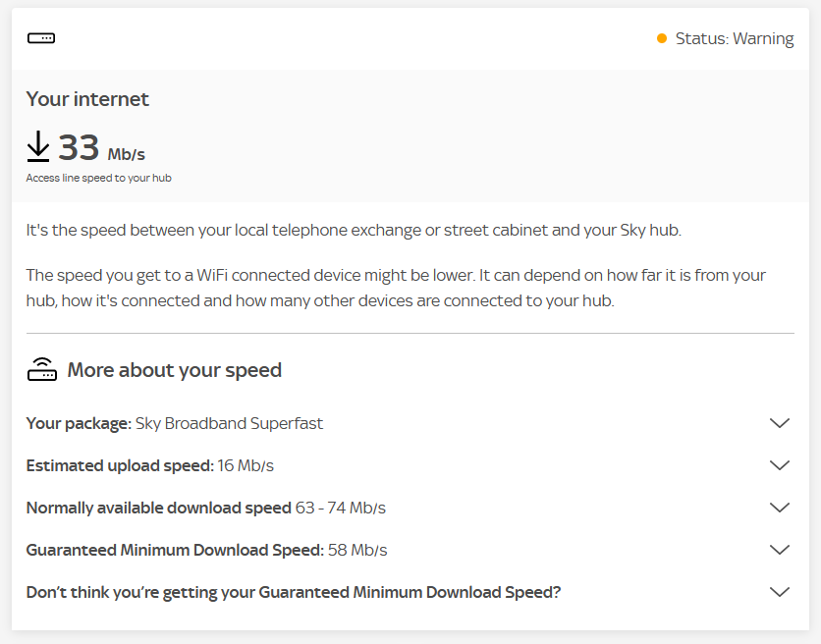Select the Your package label

tap(79, 423)
